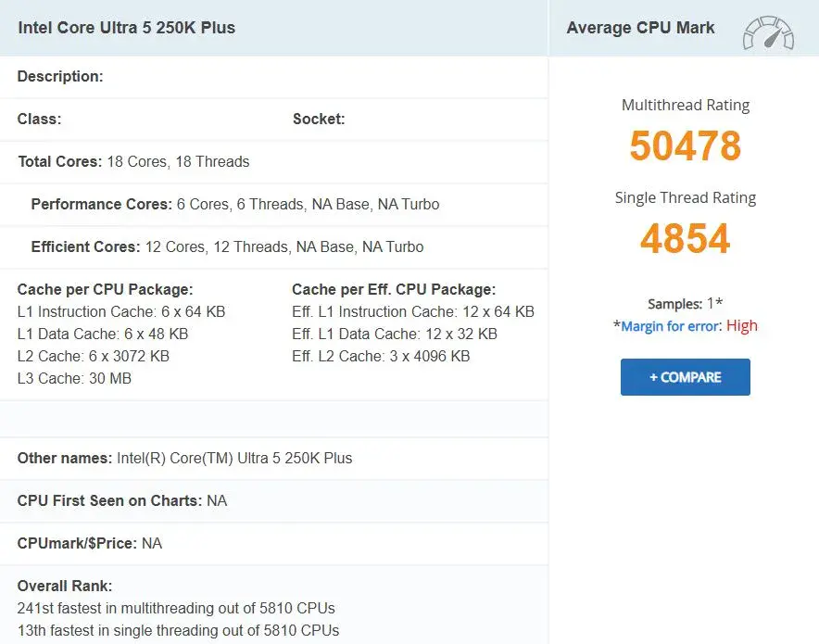Select the Multithread Rating value 50478
This screenshot has height=644, width=819.
[685, 145]
